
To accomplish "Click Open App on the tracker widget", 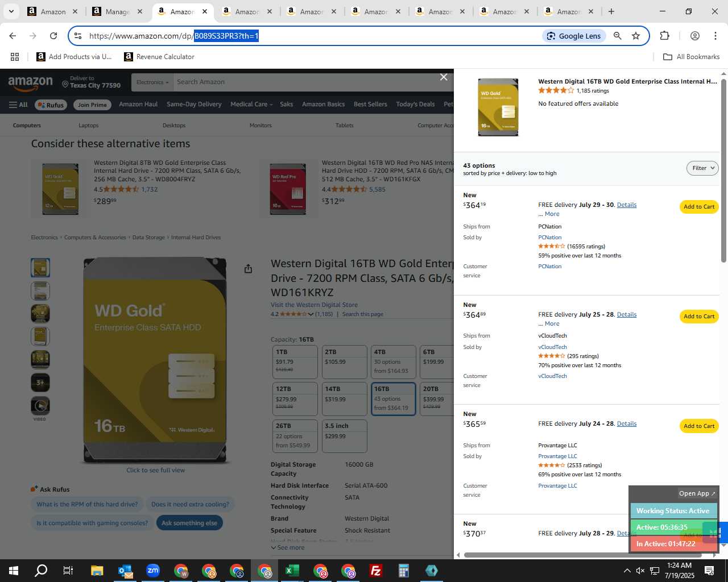I will (697, 493).
